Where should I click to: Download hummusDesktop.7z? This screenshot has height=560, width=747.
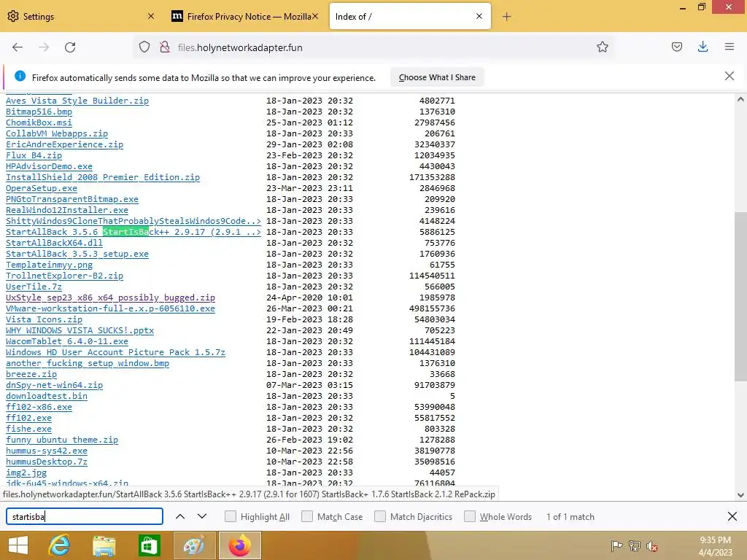[47, 462]
